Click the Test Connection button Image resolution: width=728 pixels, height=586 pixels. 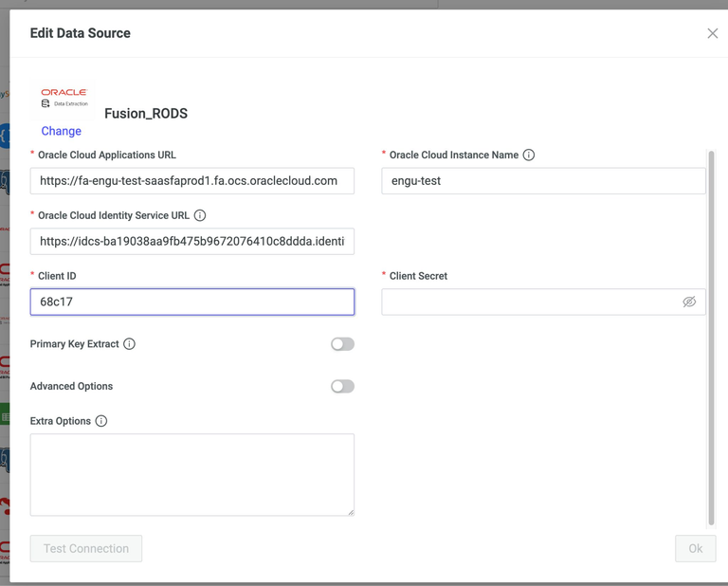coord(86,548)
